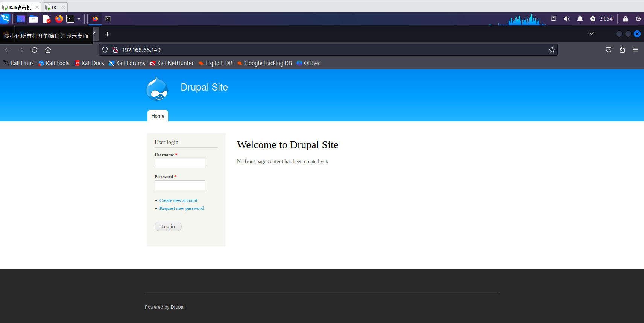Click the tracking protection shield icon

[x=105, y=50]
